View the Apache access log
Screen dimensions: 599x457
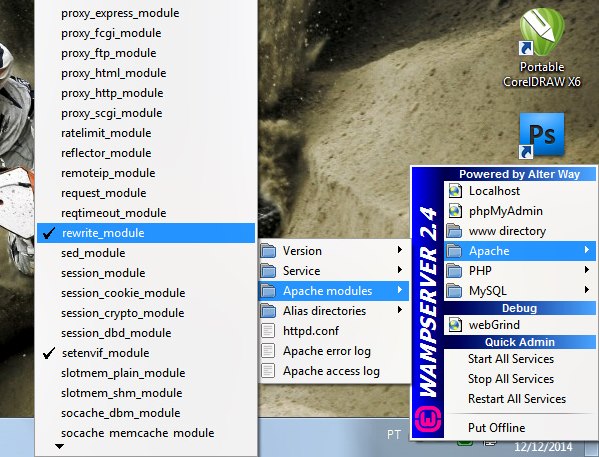(334, 371)
